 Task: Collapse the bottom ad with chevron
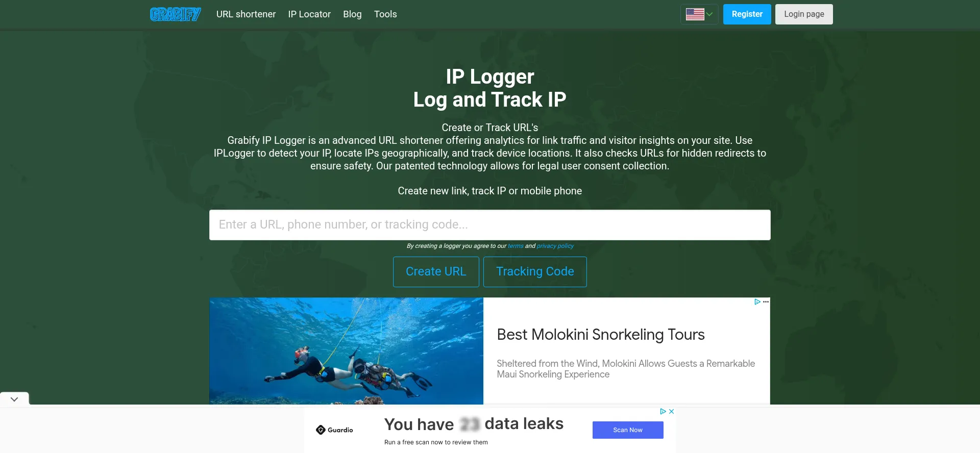click(x=14, y=399)
